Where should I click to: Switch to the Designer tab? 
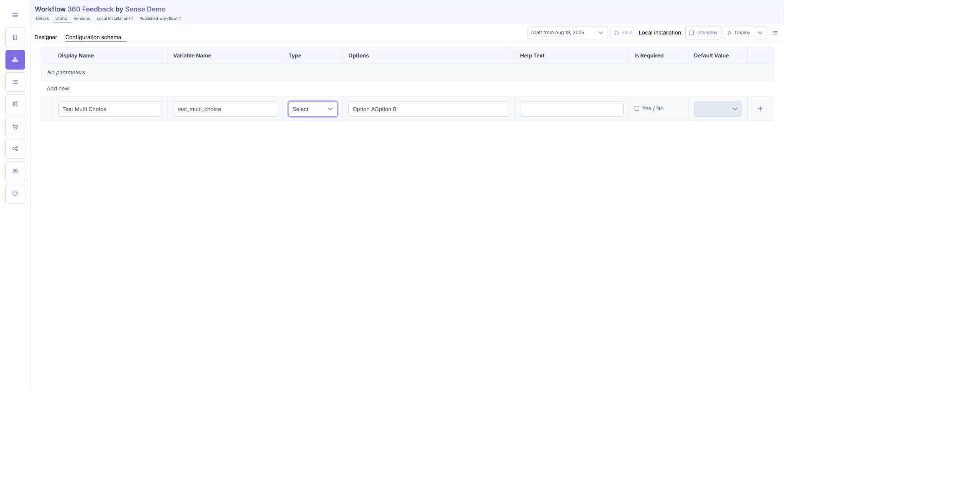pos(46,37)
